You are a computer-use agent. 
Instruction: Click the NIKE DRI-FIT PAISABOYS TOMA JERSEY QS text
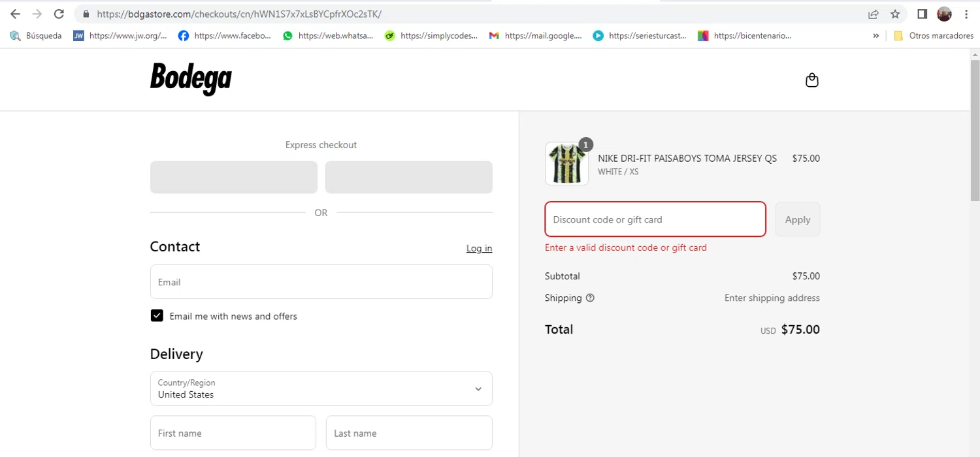(x=687, y=159)
